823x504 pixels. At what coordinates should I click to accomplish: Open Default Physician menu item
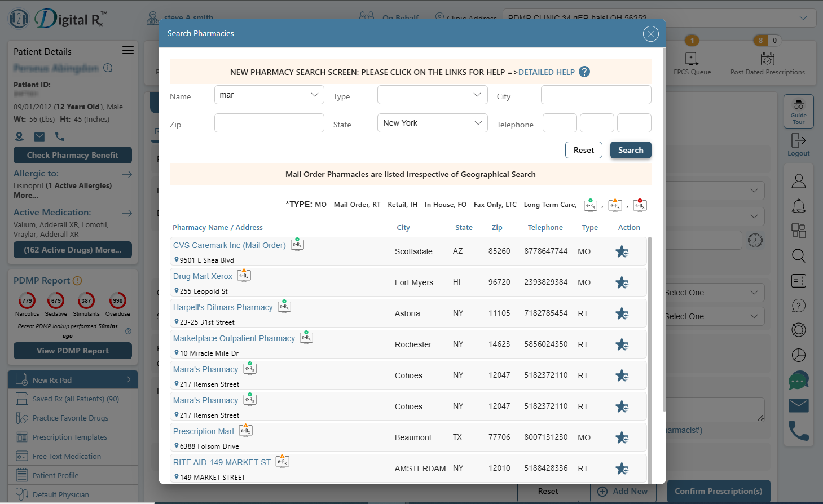[73, 494]
